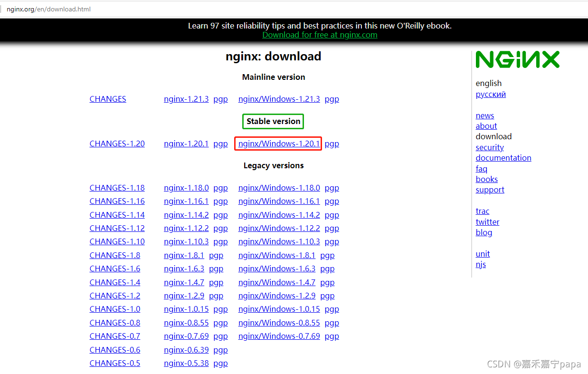The height and width of the screenshot is (374, 588).
Task: Open the books page
Action: coord(487,179)
